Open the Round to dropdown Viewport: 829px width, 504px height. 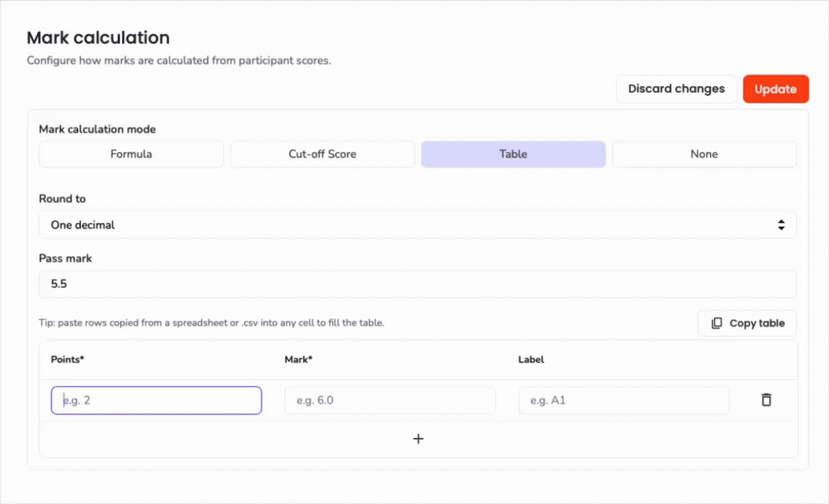[x=417, y=225]
